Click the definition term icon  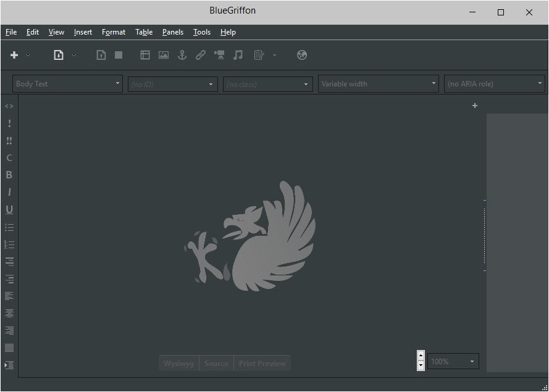[x=9, y=262]
